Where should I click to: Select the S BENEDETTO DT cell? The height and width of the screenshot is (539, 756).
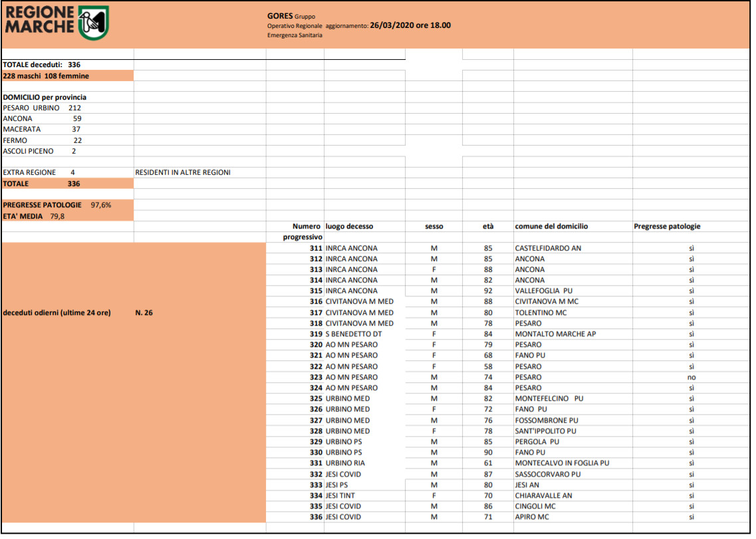coord(354,334)
